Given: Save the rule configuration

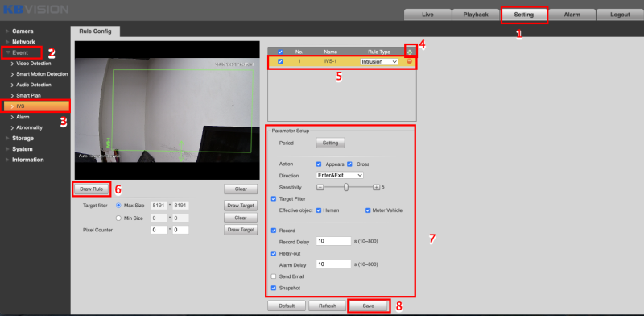Looking at the screenshot, I should pyautogui.click(x=369, y=306).
